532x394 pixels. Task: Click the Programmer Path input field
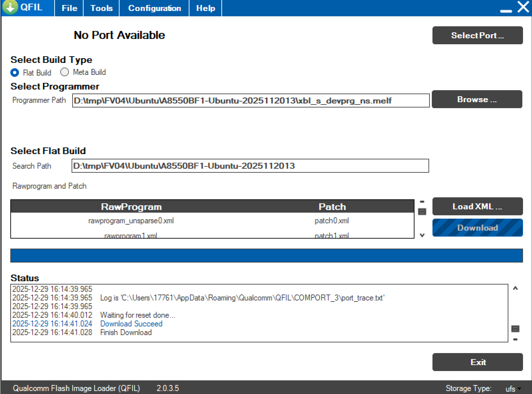tap(250, 100)
